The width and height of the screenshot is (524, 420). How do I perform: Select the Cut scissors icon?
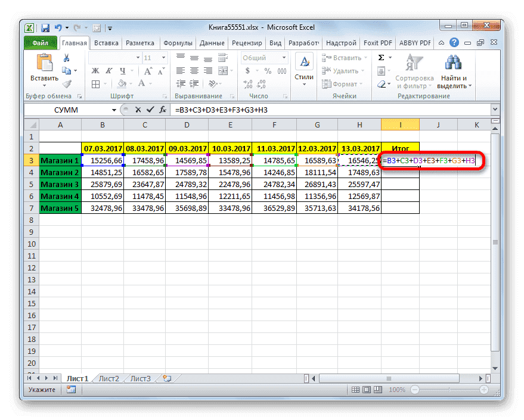click(66, 58)
